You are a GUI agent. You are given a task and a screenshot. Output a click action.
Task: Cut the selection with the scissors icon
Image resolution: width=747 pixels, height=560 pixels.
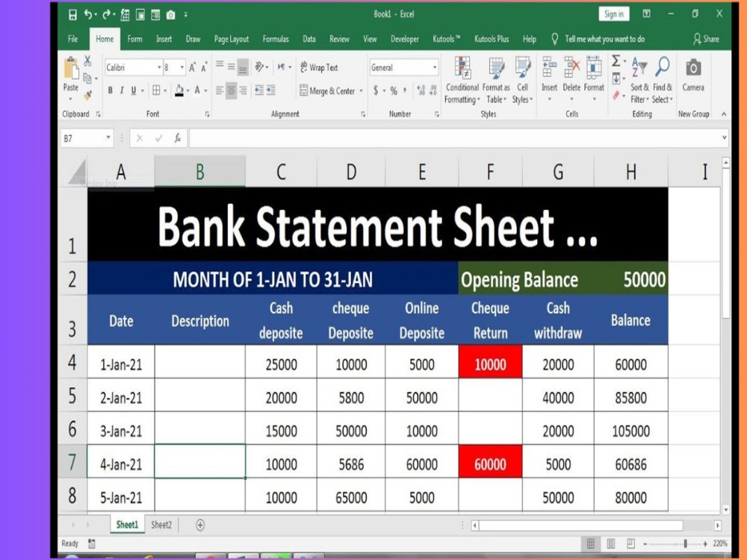point(87,61)
